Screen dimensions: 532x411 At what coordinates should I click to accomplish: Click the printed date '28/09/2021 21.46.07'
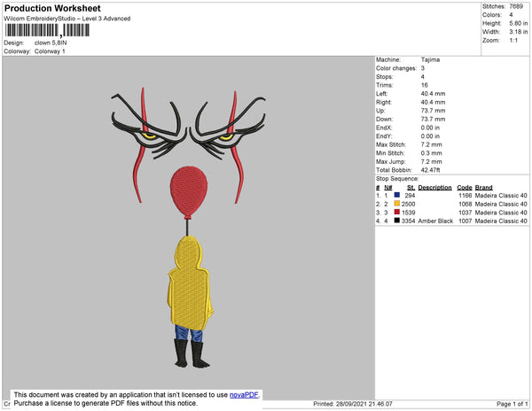364,404
